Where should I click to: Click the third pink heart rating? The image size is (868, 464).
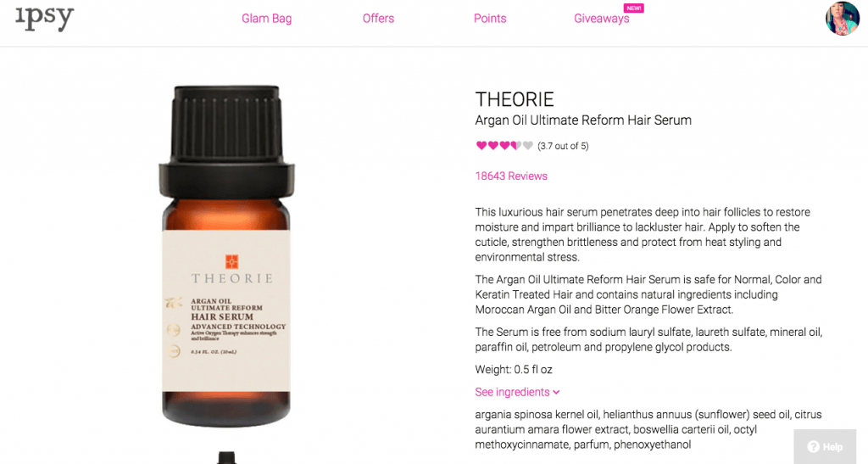(504, 146)
